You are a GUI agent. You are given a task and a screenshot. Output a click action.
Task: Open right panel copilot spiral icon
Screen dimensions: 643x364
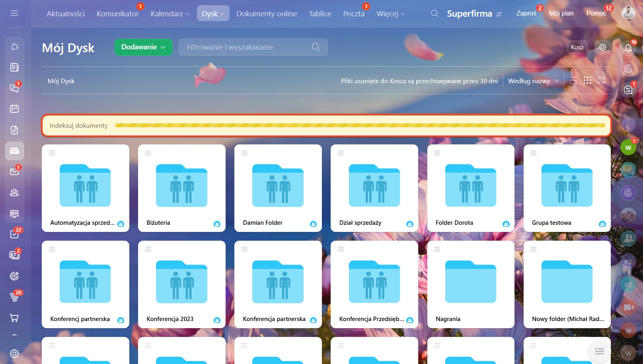pos(628,69)
